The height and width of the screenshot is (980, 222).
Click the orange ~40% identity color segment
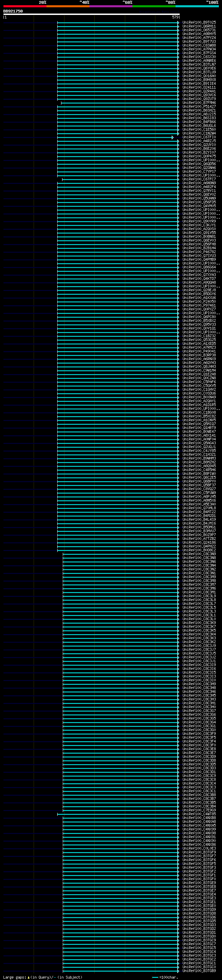(x=68, y=6)
